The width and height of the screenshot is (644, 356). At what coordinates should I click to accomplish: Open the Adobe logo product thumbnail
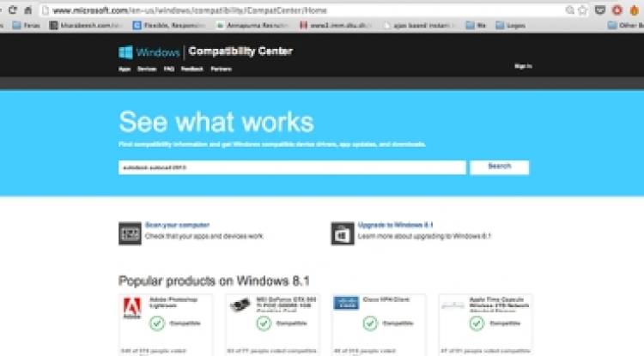(x=132, y=308)
